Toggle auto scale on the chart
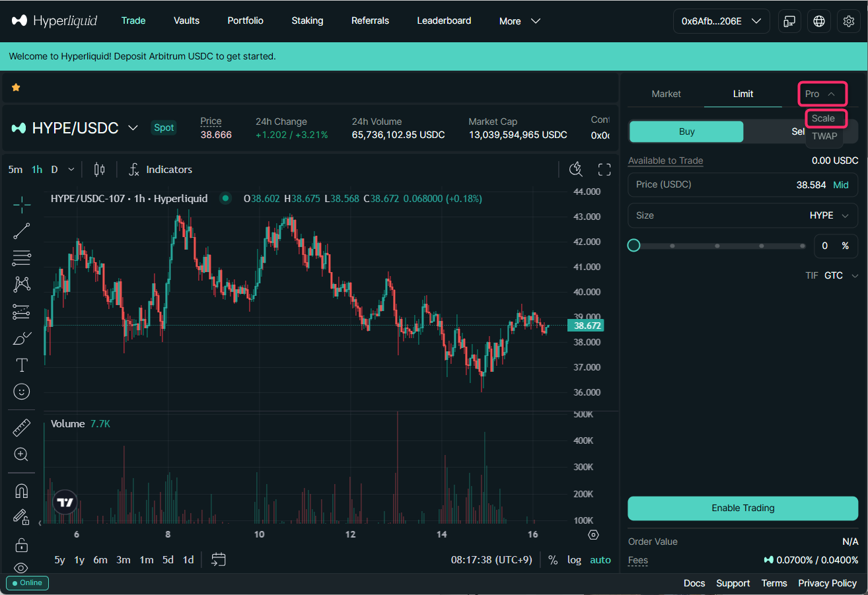 [x=600, y=560]
